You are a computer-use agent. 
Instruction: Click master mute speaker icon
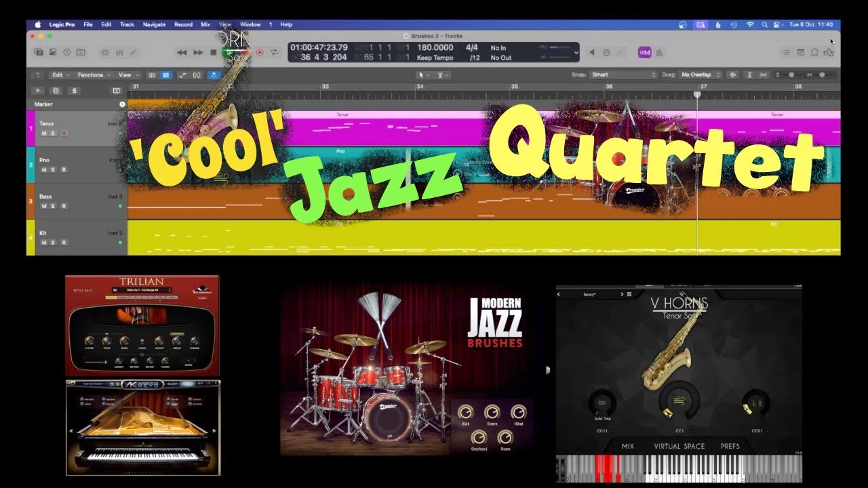point(592,52)
